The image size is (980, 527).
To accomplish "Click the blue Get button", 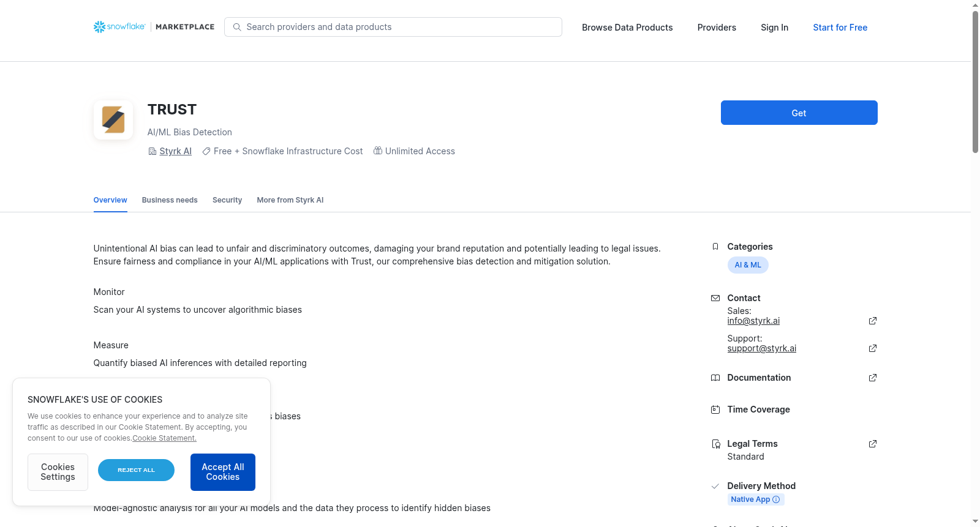I will coord(799,113).
